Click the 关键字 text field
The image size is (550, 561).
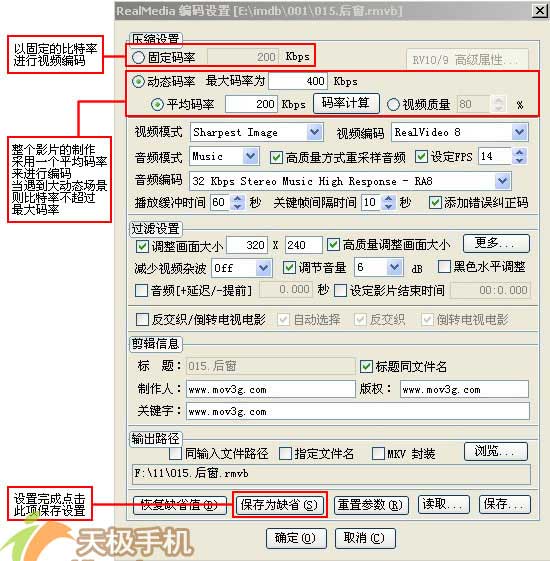coord(358,411)
